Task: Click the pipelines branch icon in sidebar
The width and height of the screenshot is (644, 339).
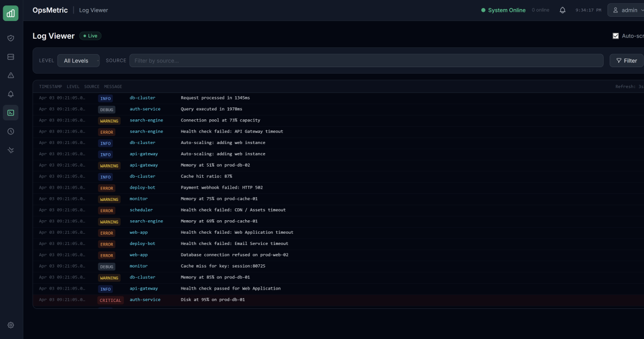Action: tap(11, 150)
